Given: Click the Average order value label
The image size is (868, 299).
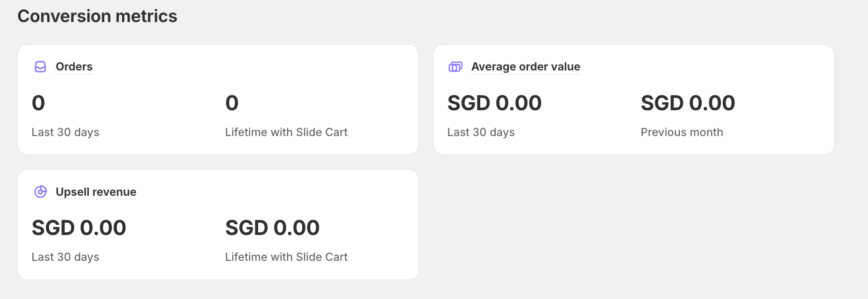Looking at the screenshot, I should tap(525, 67).
